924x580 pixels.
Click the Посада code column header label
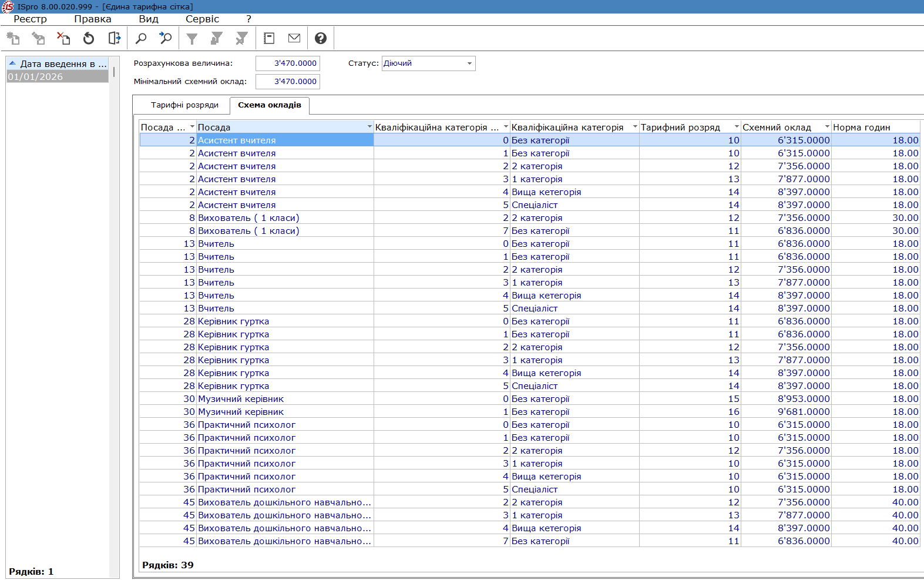click(163, 127)
